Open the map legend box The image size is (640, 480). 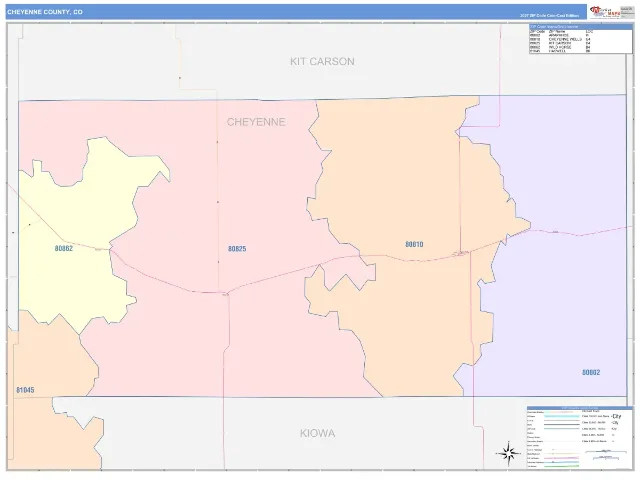(580, 438)
